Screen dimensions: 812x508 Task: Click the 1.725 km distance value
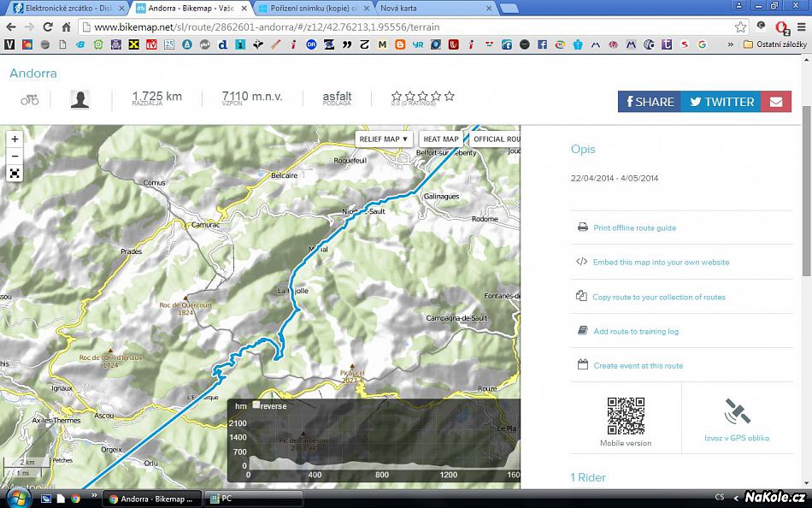pos(157,96)
